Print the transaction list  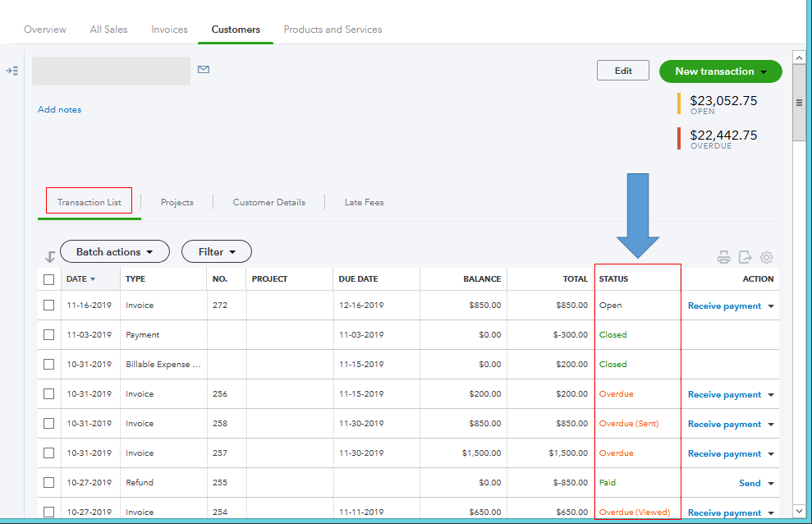723,257
